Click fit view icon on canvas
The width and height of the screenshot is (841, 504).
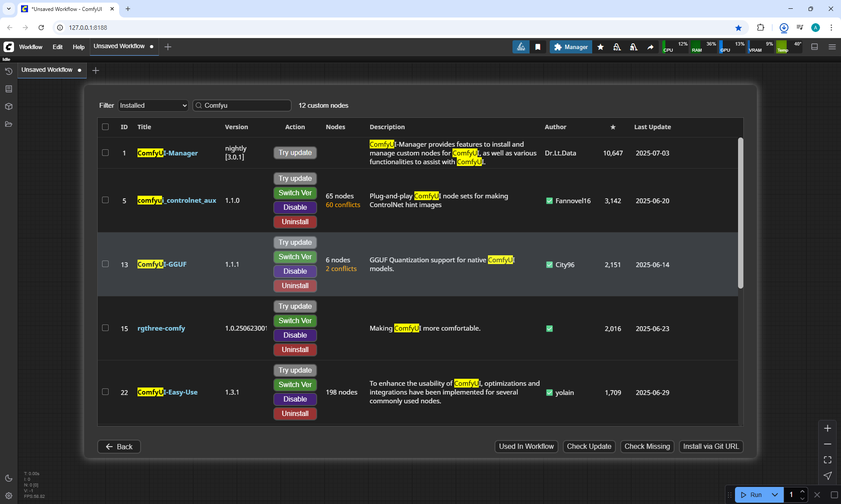coord(827,460)
